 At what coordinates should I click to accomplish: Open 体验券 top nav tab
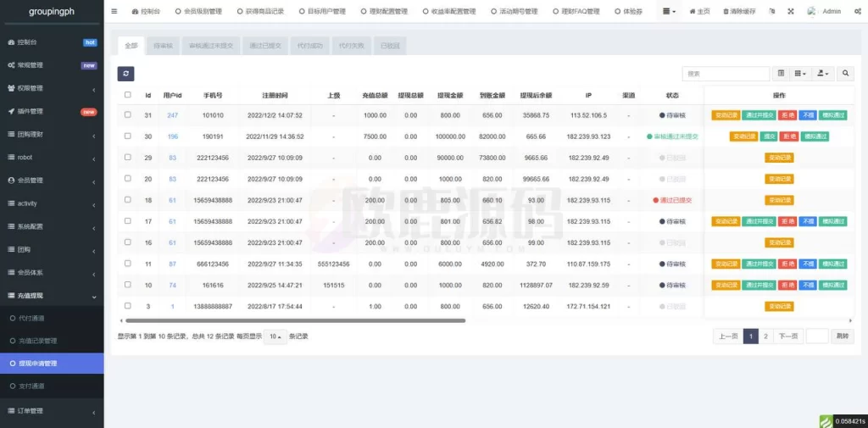[x=628, y=11]
